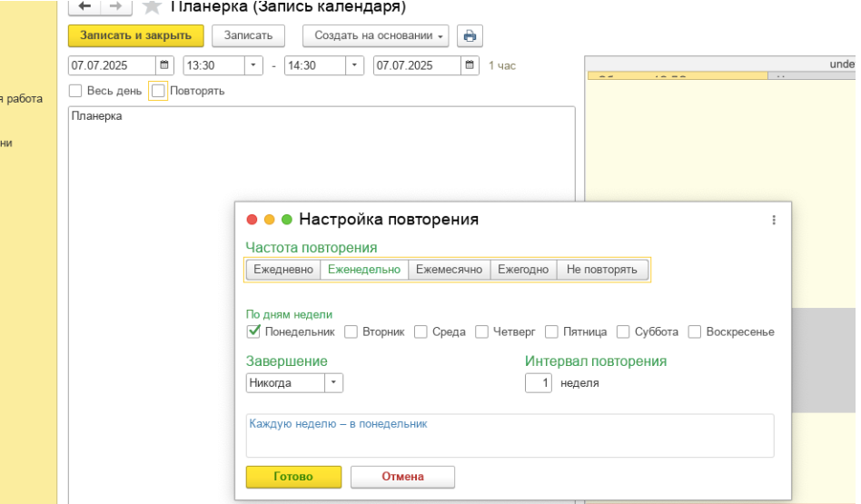The height and width of the screenshot is (504, 861).
Task: Add to favorites with the star icon
Action: (x=152, y=7)
